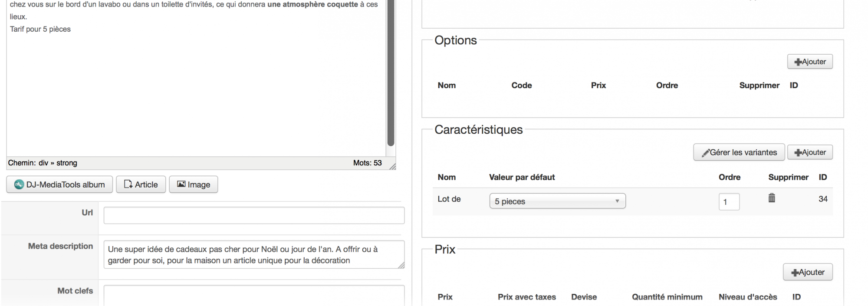Screen dimensions: 868x306
Task: Open the DJ-MediaTools album inserter
Action: (x=59, y=184)
